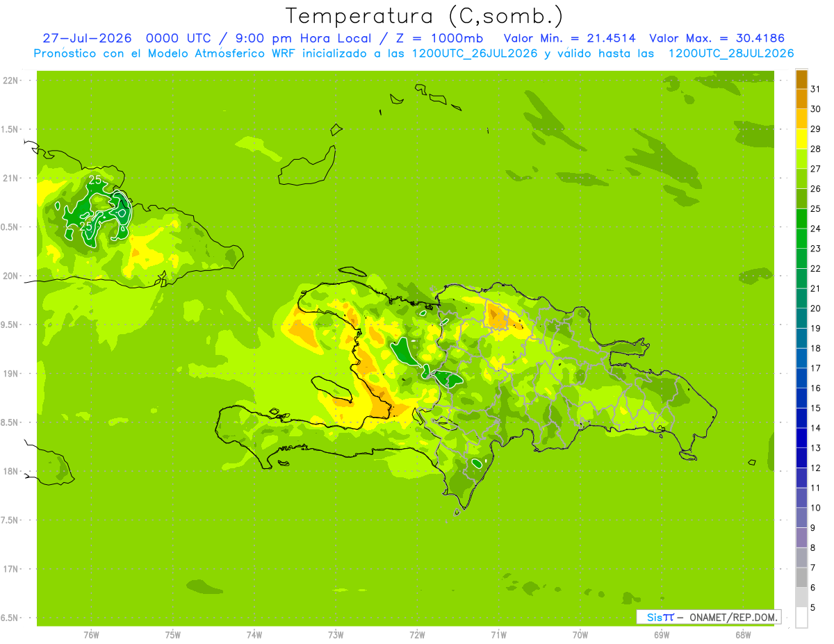Click the "9:00 pm Hora Local" text

(301, 39)
